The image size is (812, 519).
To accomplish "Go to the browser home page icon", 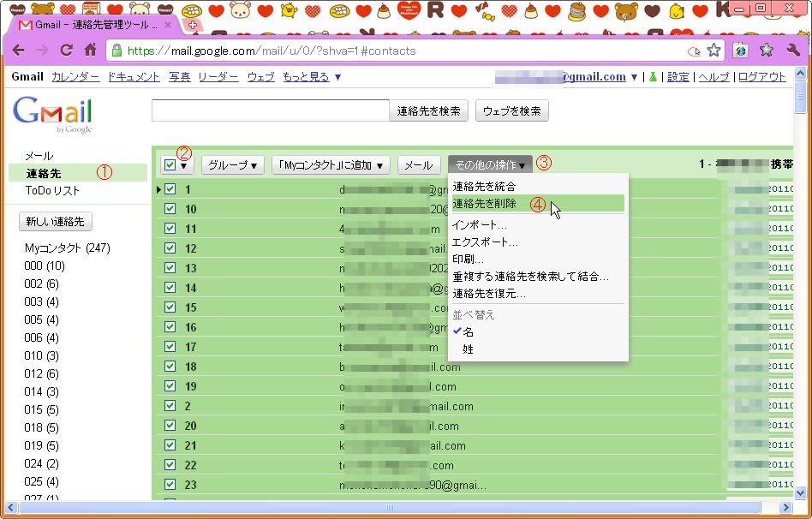I will (x=90, y=51).
